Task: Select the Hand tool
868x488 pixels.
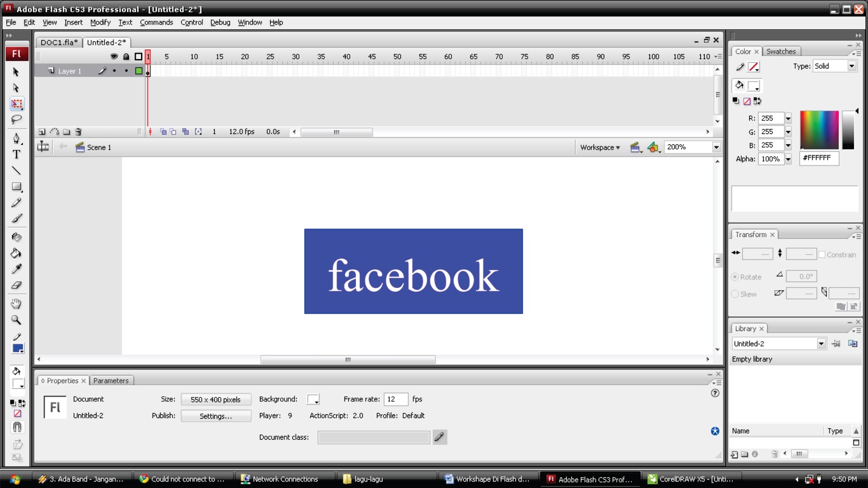Action: 16,304
